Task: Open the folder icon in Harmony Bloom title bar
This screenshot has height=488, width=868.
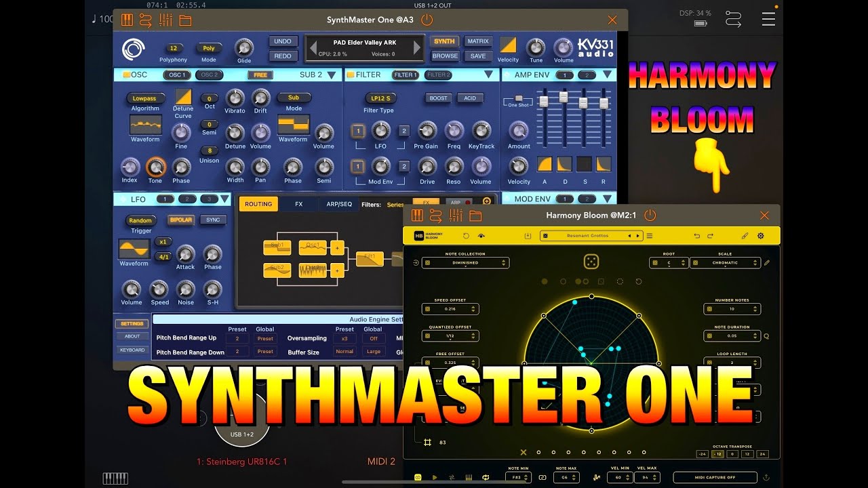Action: click(x=475, y=215)
